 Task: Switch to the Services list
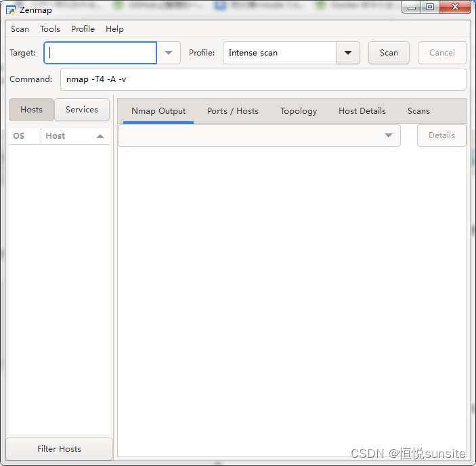point(82,110)
